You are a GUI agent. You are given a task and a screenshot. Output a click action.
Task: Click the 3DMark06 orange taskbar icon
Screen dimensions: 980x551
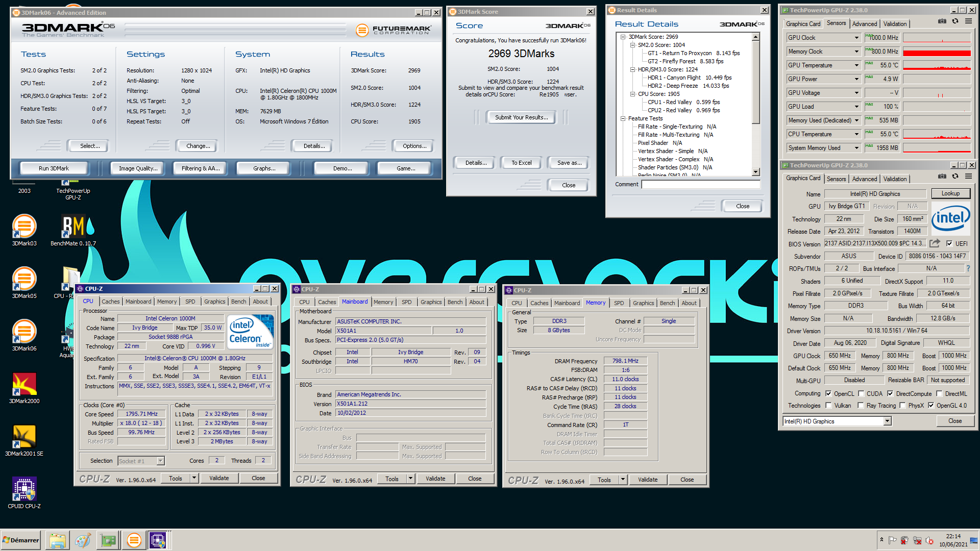click(x=134, y=540)
